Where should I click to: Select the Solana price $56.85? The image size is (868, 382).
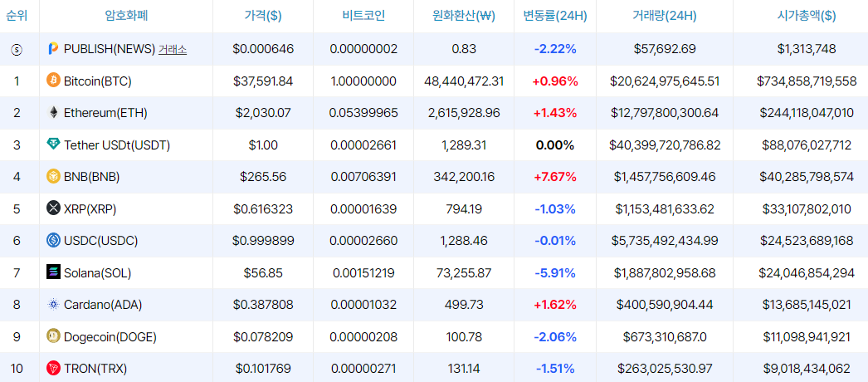pyautogui.click(x=263, y=272)
